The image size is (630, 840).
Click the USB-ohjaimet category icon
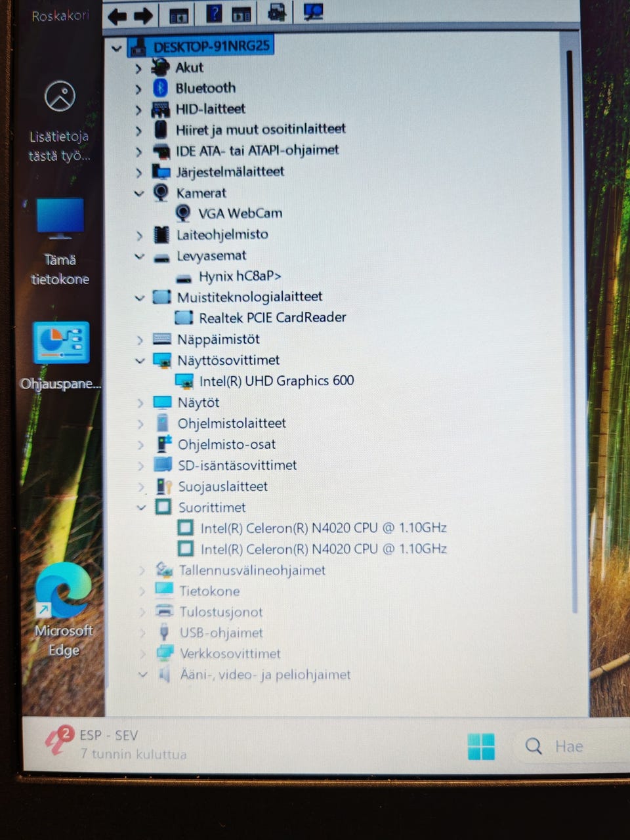(164, 632)
